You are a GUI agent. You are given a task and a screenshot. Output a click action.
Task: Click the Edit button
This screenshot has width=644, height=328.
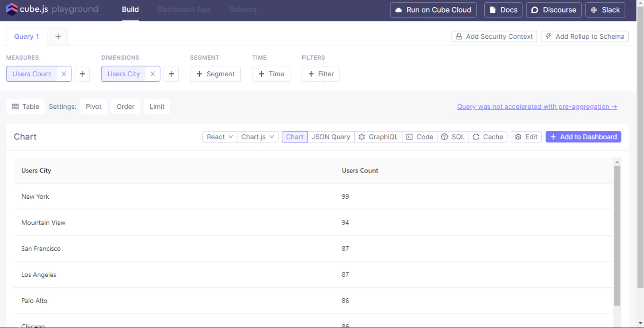526,137
